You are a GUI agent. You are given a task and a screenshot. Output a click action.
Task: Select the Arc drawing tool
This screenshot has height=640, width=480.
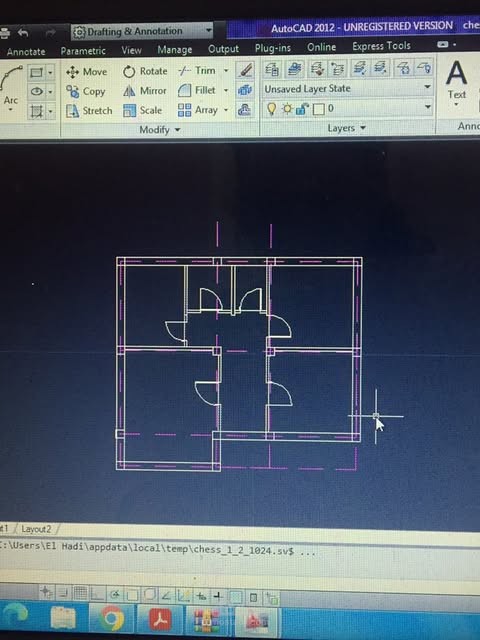(11, 88)
